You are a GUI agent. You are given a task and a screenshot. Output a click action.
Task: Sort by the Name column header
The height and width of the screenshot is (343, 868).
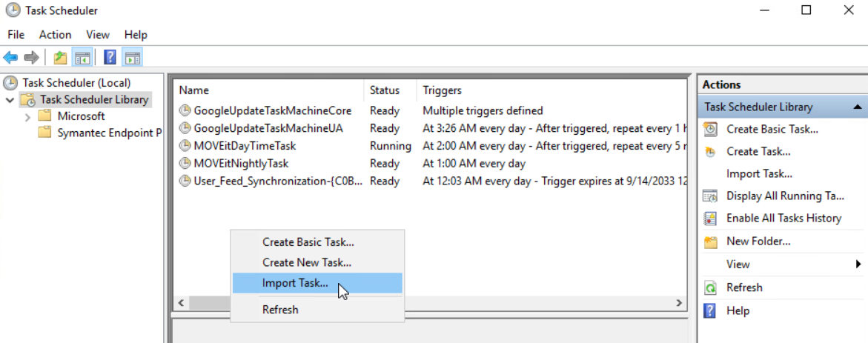point(269,90)
